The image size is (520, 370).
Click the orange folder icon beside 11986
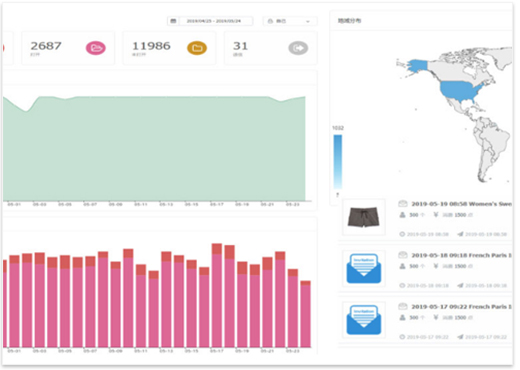(x=197, y=48)
